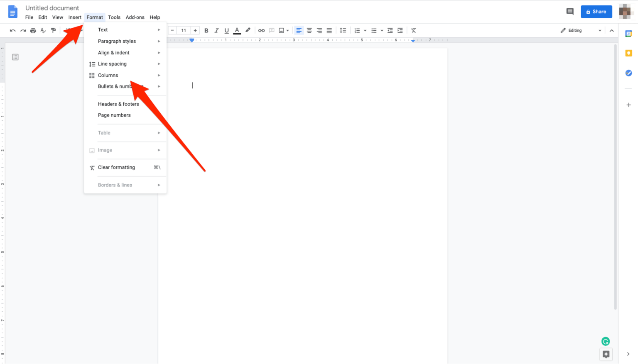The height and width of the screenshot is (364, 638).
Task: Open Google Keep in the sidebar
Action: (628, 53)
